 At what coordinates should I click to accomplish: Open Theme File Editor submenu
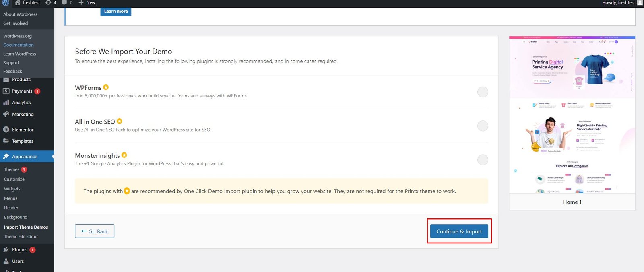[x=21, y=237]
